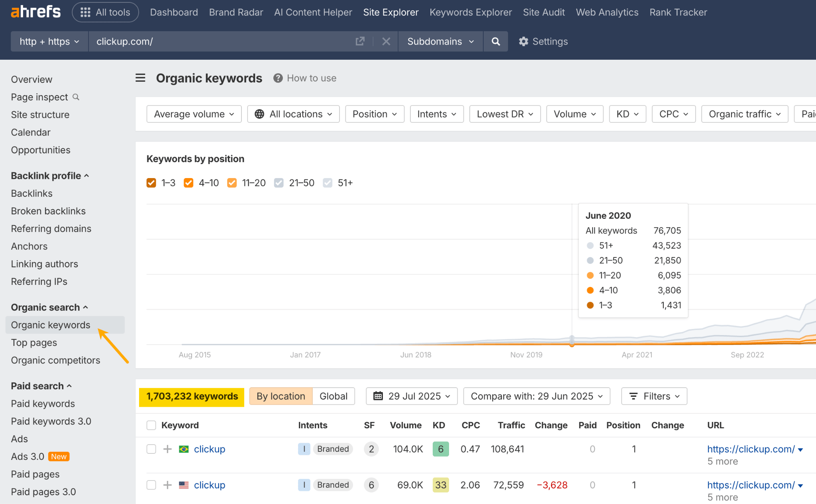Click the How to use help icon

[278, 78]
